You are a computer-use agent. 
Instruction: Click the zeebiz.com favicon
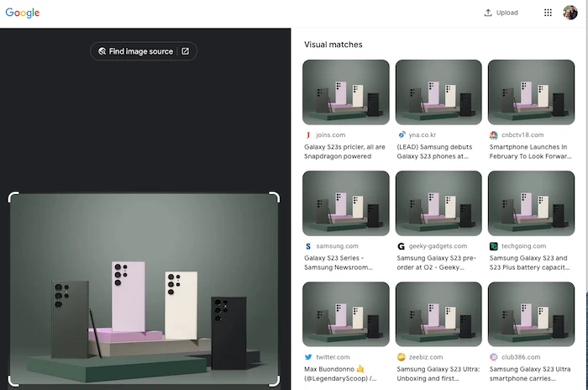tap(402, 357)
